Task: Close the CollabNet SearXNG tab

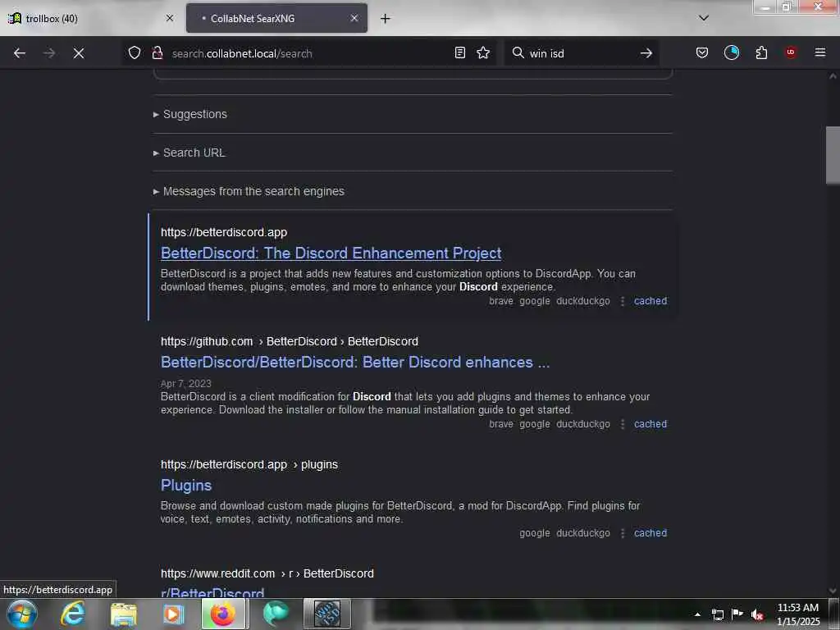Action: pyautogui.click(x=354, y=18)
